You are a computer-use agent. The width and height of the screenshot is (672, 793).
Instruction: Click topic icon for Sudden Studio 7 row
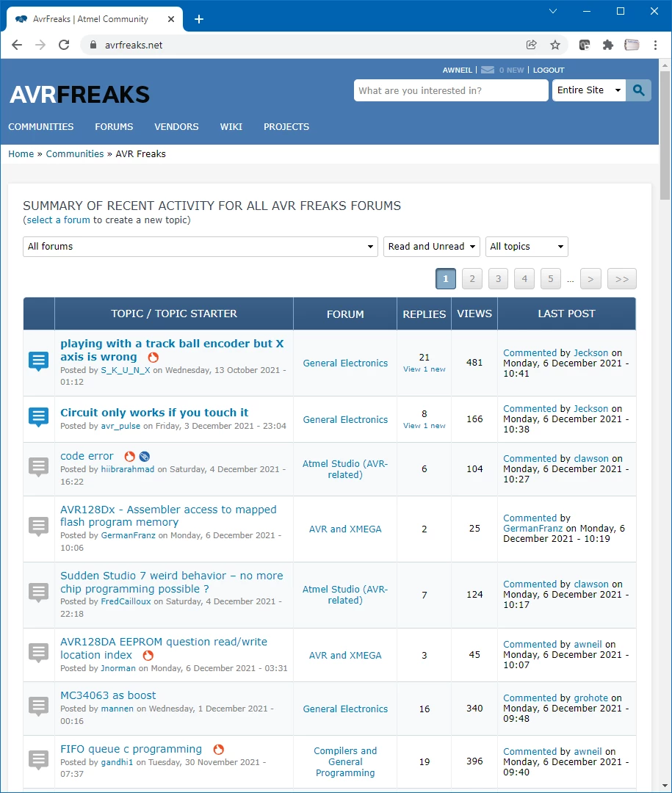[x=39, y=593]
